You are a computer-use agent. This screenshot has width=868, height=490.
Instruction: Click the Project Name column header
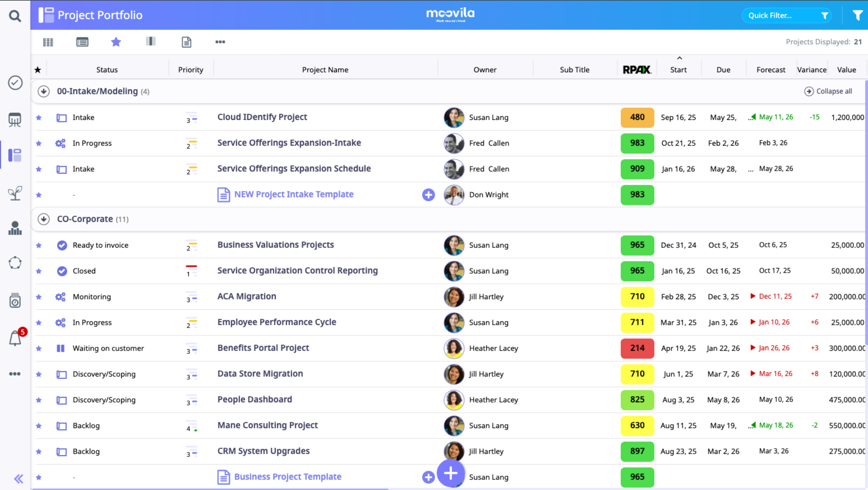click(x=325, y=70)
